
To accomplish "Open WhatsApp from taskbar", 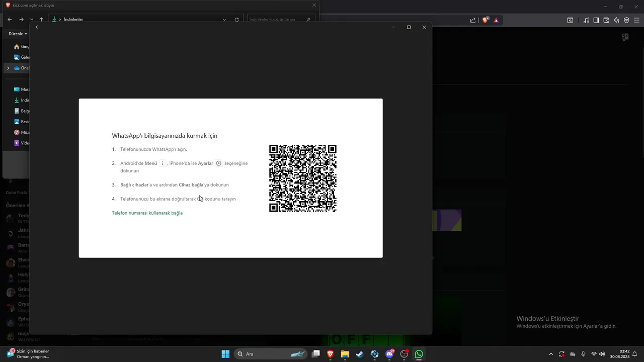I will coord(419,354).
